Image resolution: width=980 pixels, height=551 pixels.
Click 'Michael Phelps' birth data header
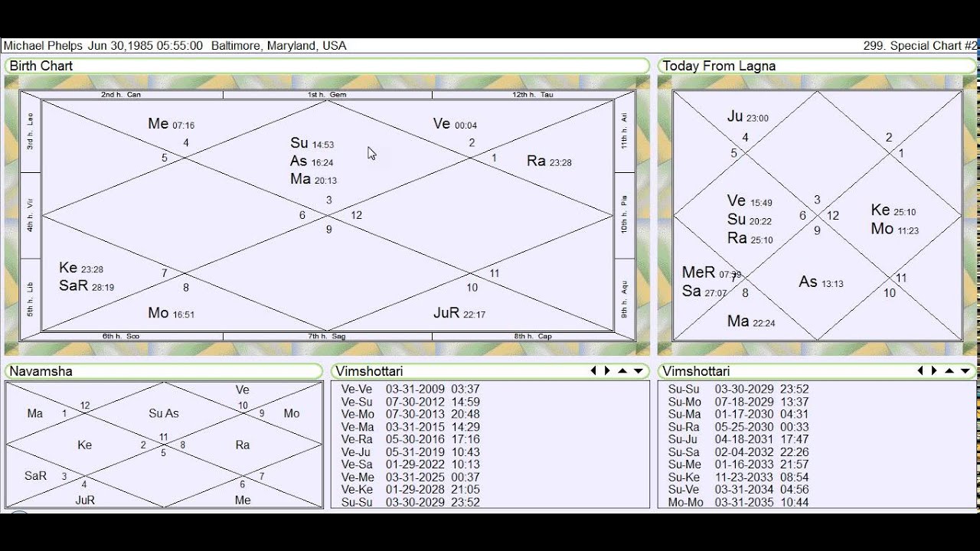point(175,46)
